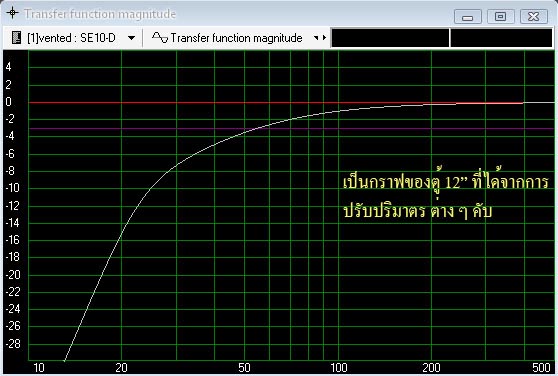
Task: Click the sine wave graph icon
Action: click(x=159, y=37)
